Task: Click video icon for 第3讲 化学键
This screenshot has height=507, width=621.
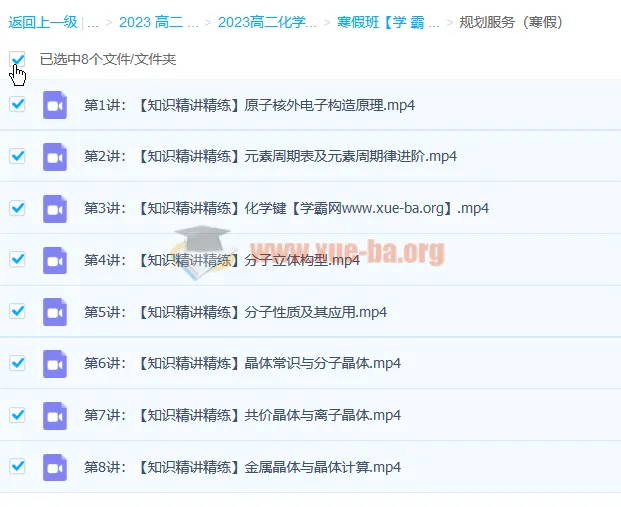Action: point(55,208)
